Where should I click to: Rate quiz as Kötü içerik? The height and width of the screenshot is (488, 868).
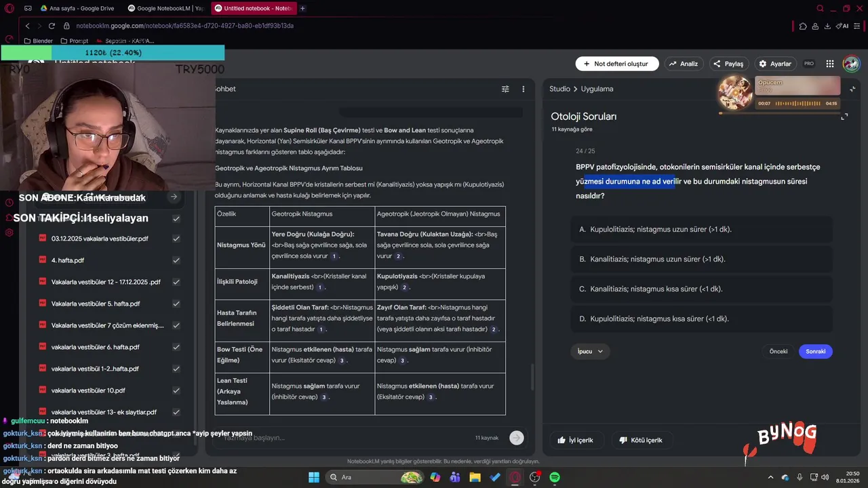tap(640, 440)
